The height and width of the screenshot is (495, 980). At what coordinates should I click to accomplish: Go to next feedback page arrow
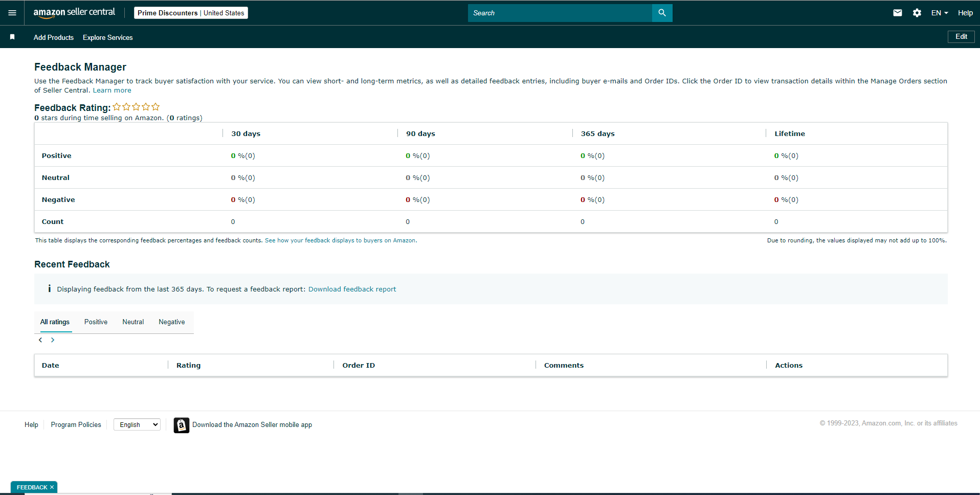click(53, 340)
